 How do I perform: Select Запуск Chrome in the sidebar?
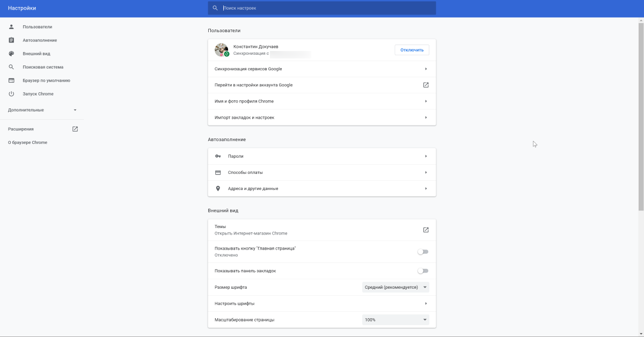click(38, 94)
